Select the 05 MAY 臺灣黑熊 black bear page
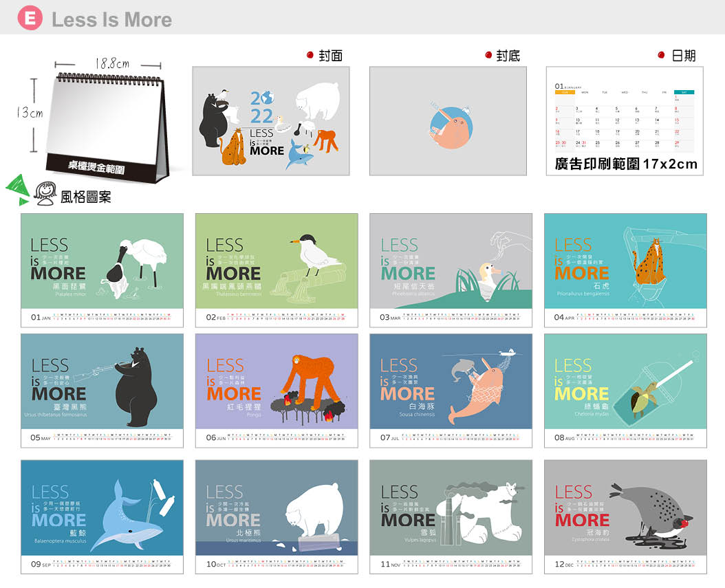Image resolution: width=725 pixels, height=588 pixels. point(102,390)
